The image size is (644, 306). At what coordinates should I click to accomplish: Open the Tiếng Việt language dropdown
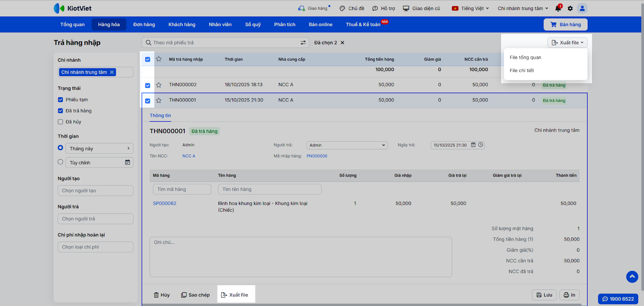pyautogui.click(x=471, y=8)
